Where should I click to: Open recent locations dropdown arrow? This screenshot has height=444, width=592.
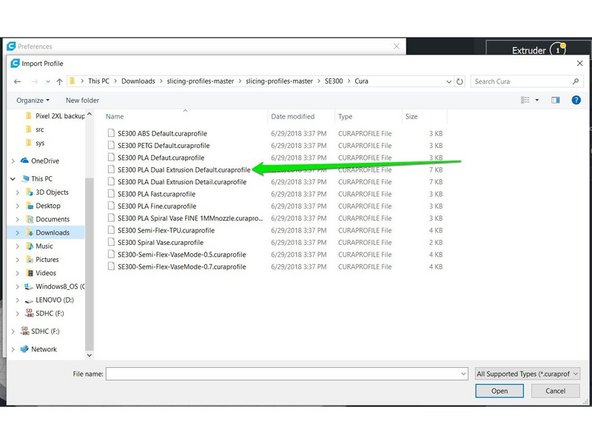[48, 82]
